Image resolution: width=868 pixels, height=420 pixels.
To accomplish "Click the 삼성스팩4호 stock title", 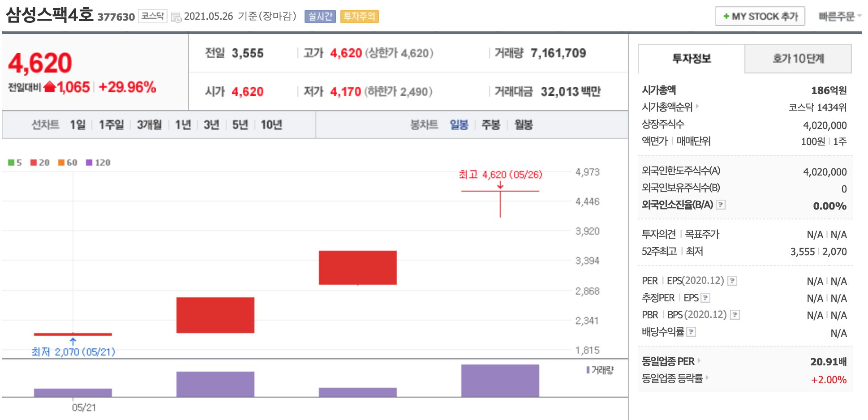I will point(49,15).
